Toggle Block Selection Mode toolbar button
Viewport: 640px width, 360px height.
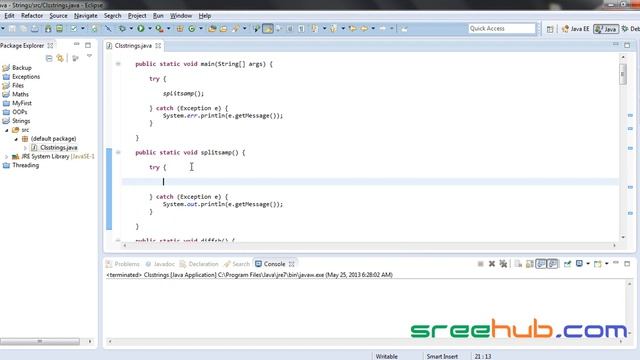(x=290, y=28)
